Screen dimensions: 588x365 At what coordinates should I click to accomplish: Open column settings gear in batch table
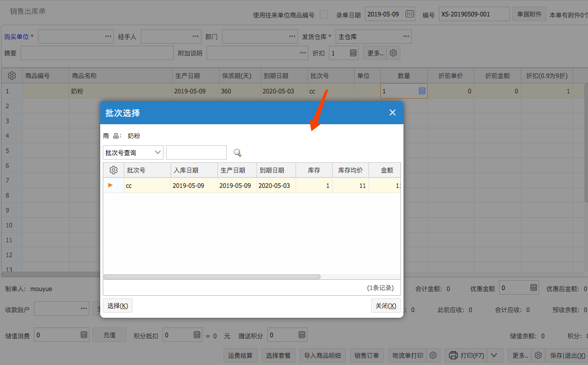click(113, 170)
